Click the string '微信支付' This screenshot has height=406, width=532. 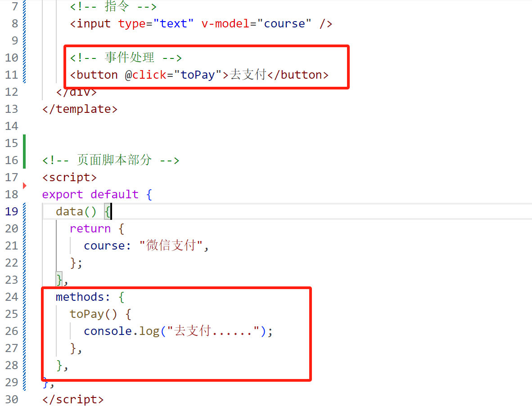click(x=171, y=245)
